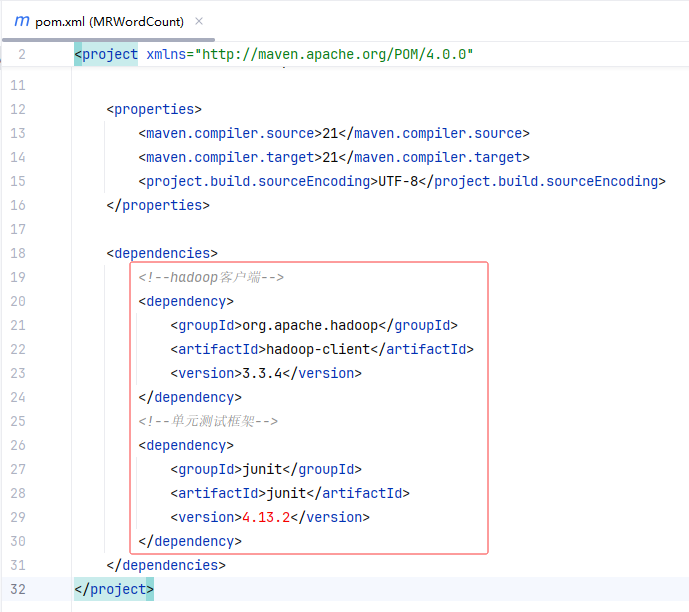The height and width of the screenshot is (612, 689).
Task: Click the hadoop-client artifactId line
Action: tap(322, 349)
